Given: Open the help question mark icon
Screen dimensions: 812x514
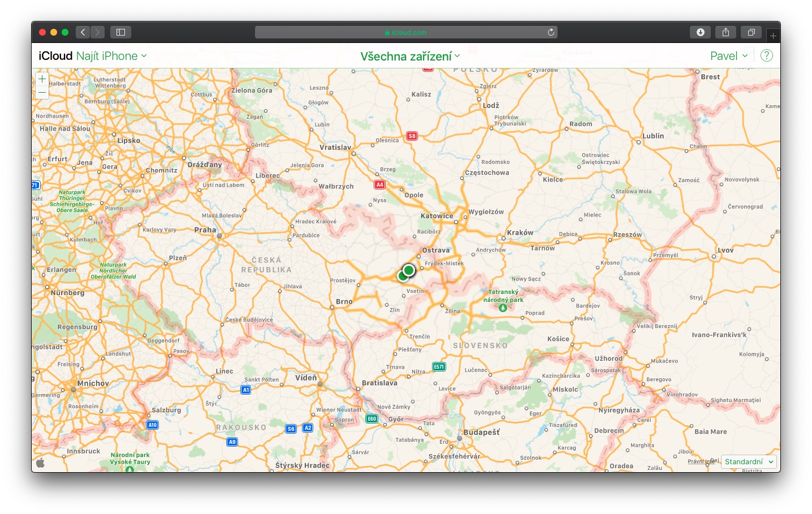Looking at the screenshot, I should (x=766, y=55).
